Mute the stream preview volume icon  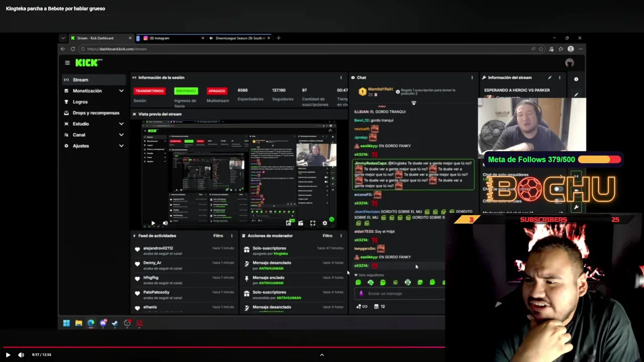coord(165,223)
